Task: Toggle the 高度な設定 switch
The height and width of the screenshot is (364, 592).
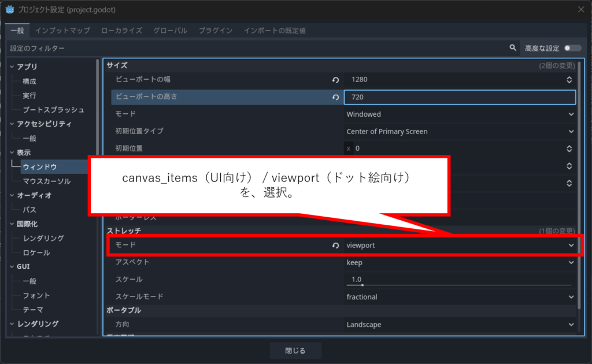Action: 572,48
